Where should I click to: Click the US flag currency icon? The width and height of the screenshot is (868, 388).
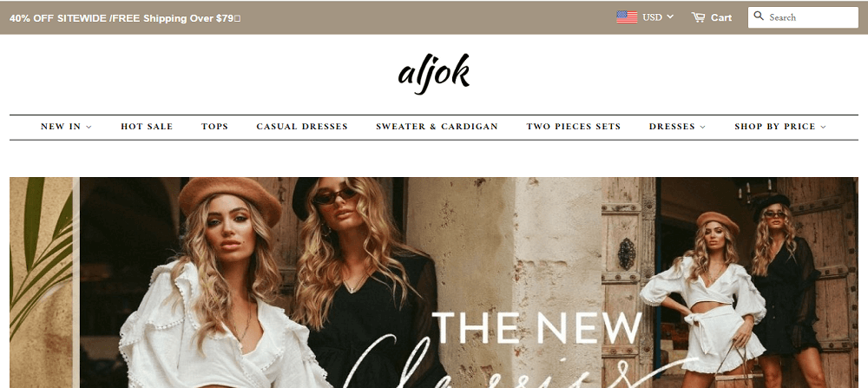pos(627,17)
